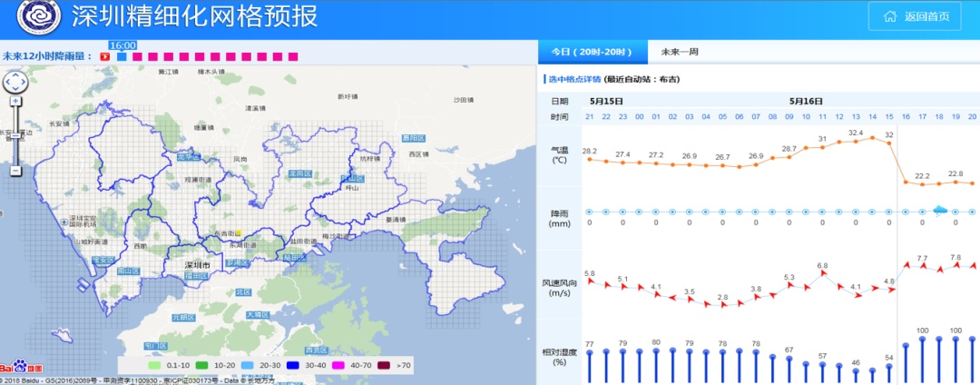The height and width of the screenshot is (385, 980).
Task: Zoom out the map with minus button
Action: pyautogui.click(x=15, y=170)
